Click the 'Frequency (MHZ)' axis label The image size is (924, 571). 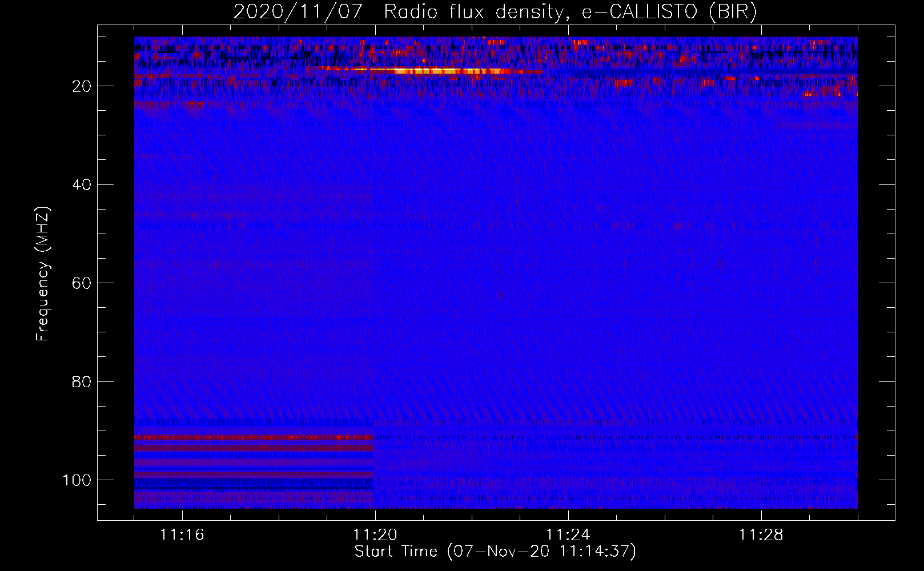(x=43, y=274)
